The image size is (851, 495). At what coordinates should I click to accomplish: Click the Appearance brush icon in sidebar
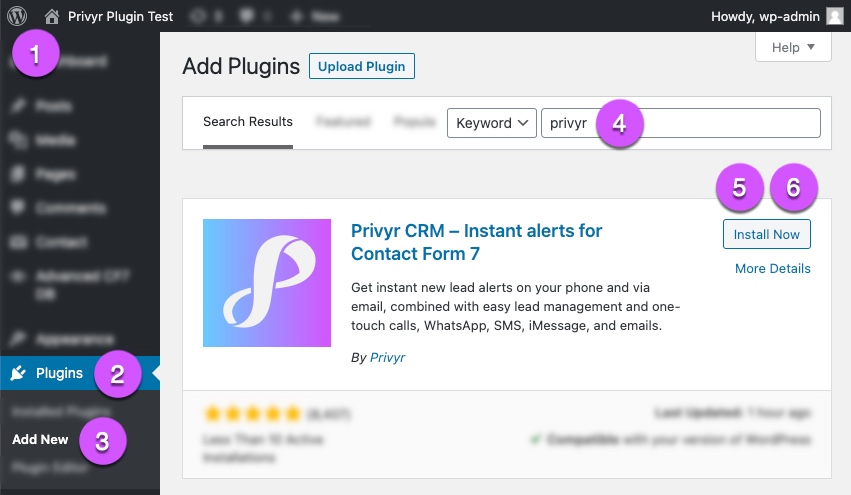pyautogui.click(x=17, y=339)
